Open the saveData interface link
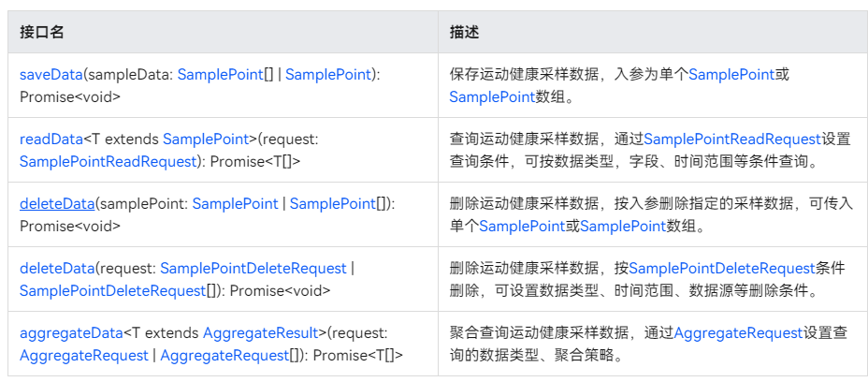Screen dimensions: 868x382 coord(49,75)
